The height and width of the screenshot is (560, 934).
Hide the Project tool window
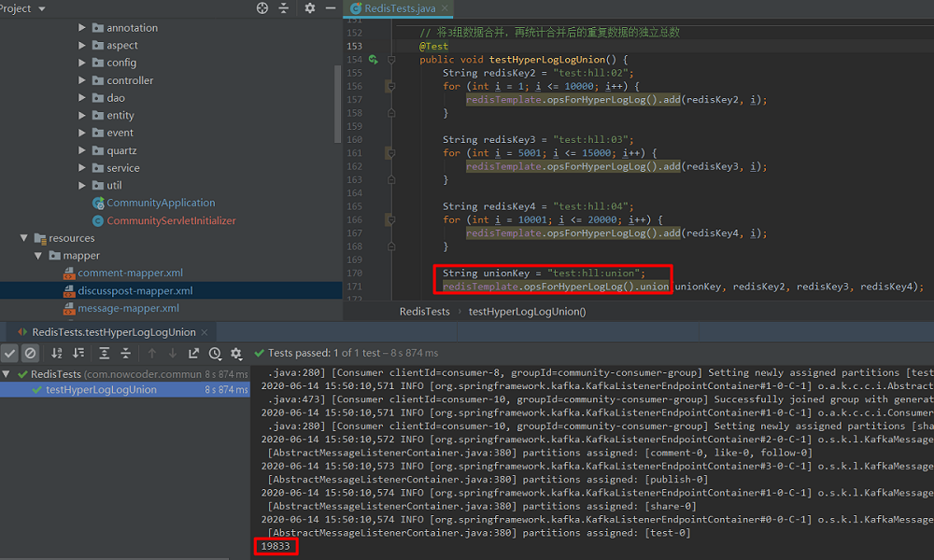tap(331, 8)
